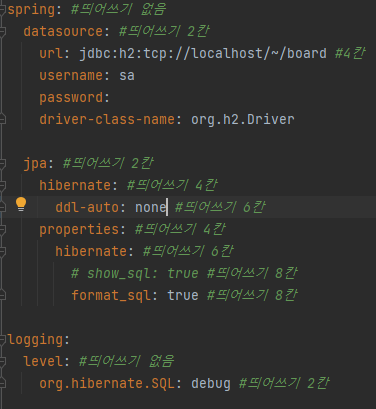The image size is (376, 409).
Task: Click the 'jpa' key
Action: pyautogui.click(x=35, y=164)
